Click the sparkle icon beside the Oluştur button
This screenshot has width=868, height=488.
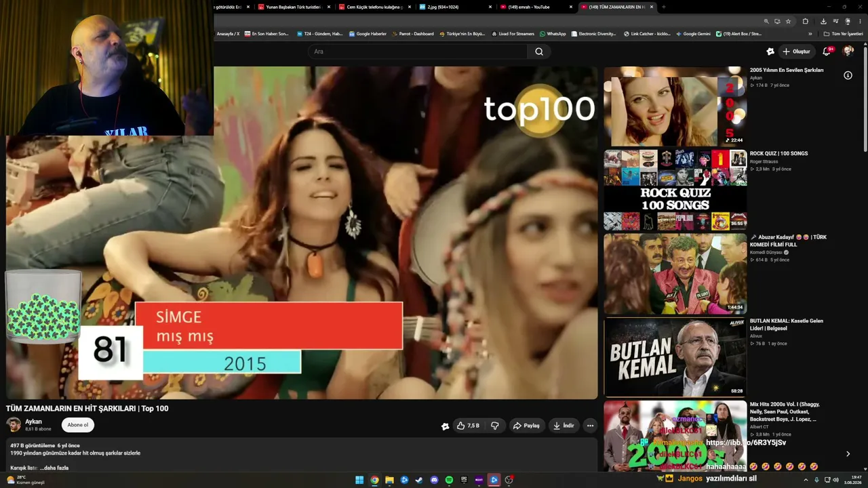point(770,52)
